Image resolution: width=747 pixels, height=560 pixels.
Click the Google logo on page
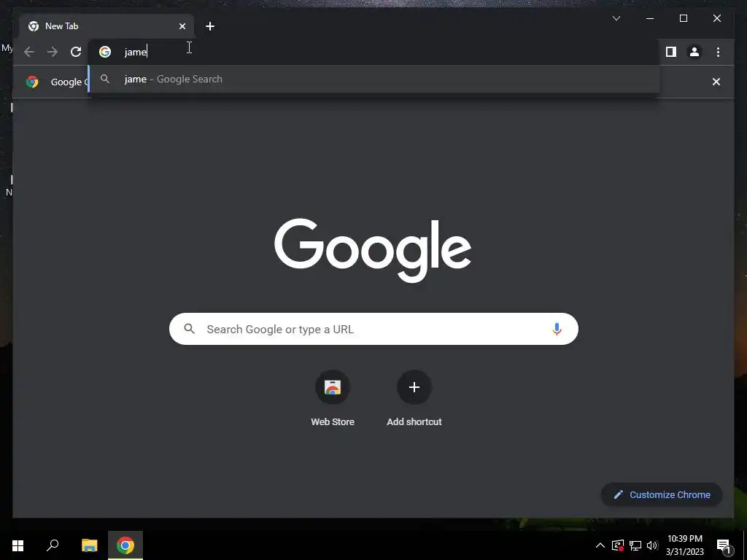tap(373, 250)
